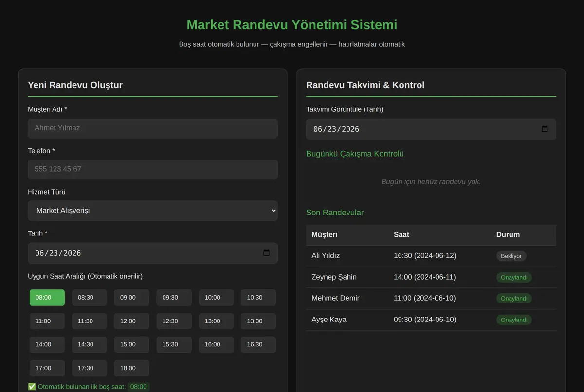Pick the 11:30 time slot
Viewport: 584px width, 392px height.
[90, 321]
